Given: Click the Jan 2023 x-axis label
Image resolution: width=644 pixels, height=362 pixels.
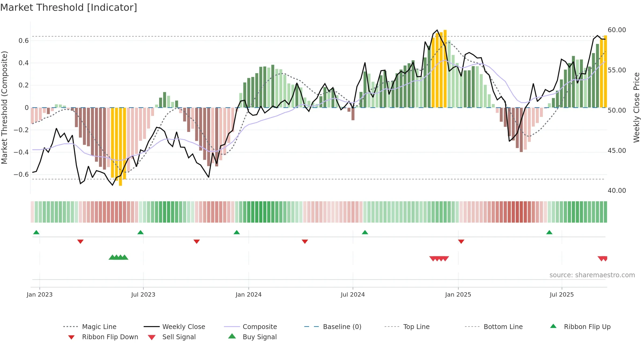Looking at the screenshot, I should tap(40, 295).
